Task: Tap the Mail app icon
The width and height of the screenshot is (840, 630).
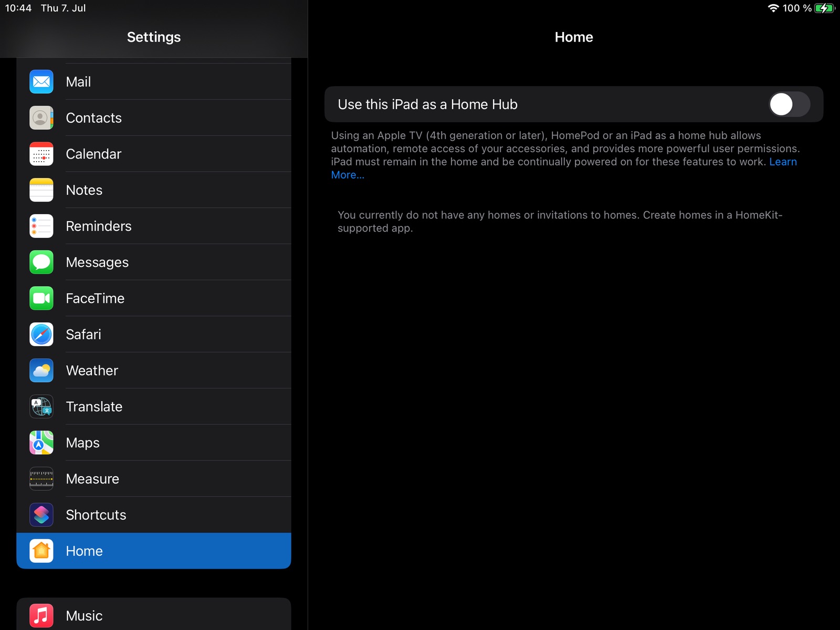Action: click(41, 82)
